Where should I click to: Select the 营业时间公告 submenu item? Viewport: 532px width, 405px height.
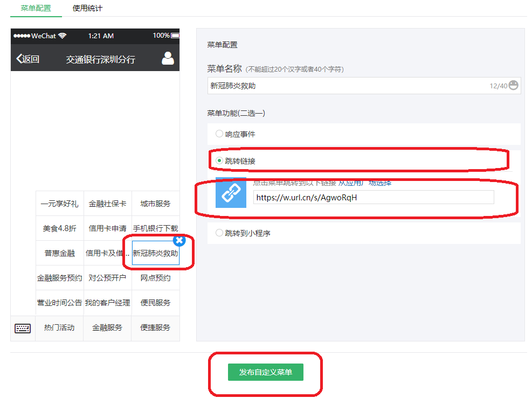click(x=60, y=303)
